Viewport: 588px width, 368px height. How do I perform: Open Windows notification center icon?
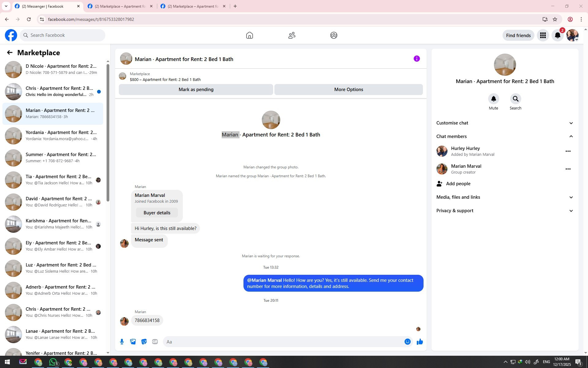[579, 362]
